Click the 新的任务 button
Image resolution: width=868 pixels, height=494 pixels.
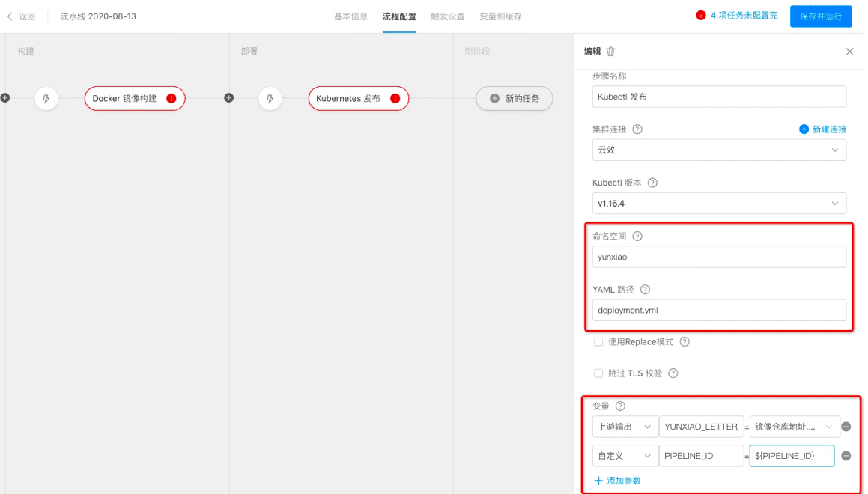click(515, 99)
